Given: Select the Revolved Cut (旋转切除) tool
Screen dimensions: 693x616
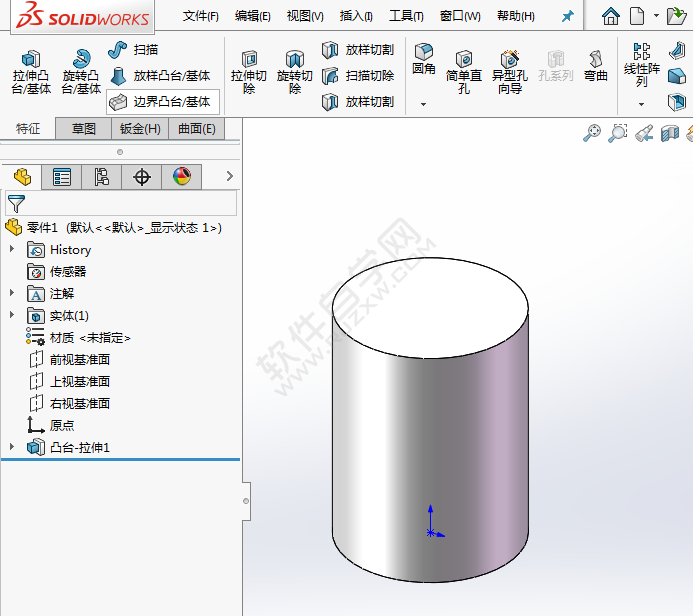Looking at the screenshot, I should pyautogui.click(x=295, y=72).
